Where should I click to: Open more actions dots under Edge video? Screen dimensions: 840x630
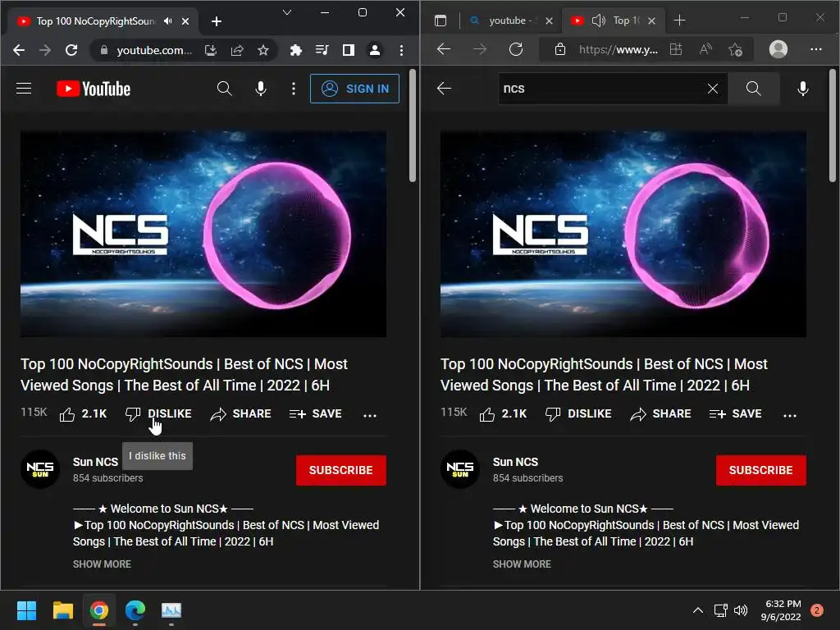coord(790,414)
